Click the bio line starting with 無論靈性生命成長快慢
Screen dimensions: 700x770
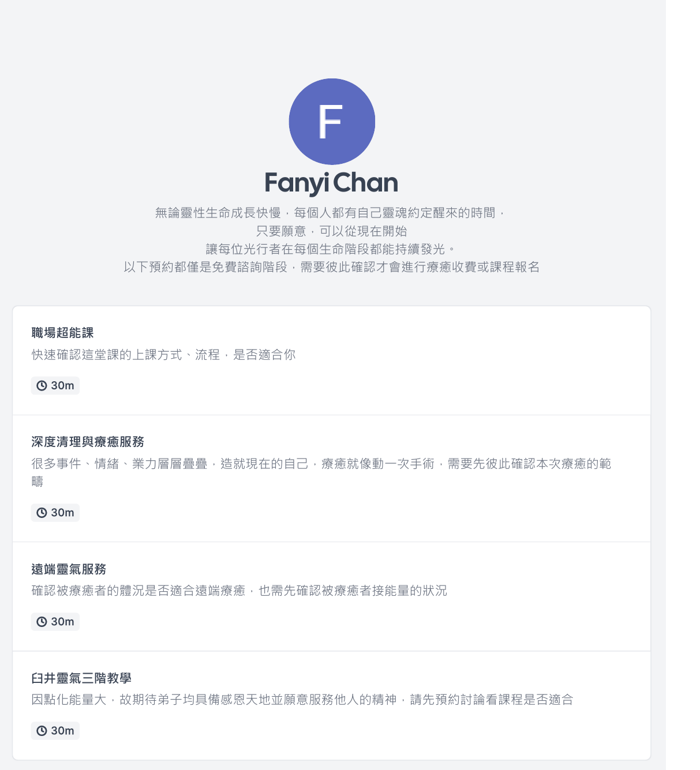331,213
